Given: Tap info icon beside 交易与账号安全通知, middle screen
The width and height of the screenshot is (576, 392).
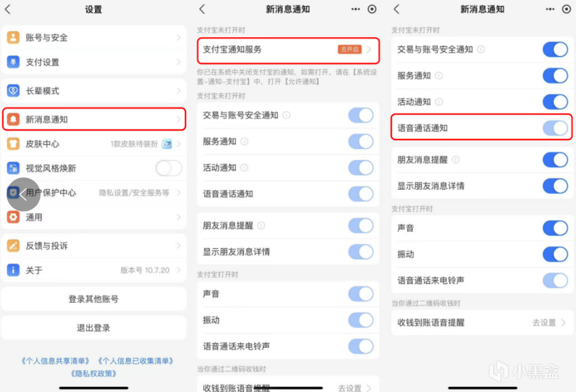Looking at the screenshot, I should pos(287,115).
